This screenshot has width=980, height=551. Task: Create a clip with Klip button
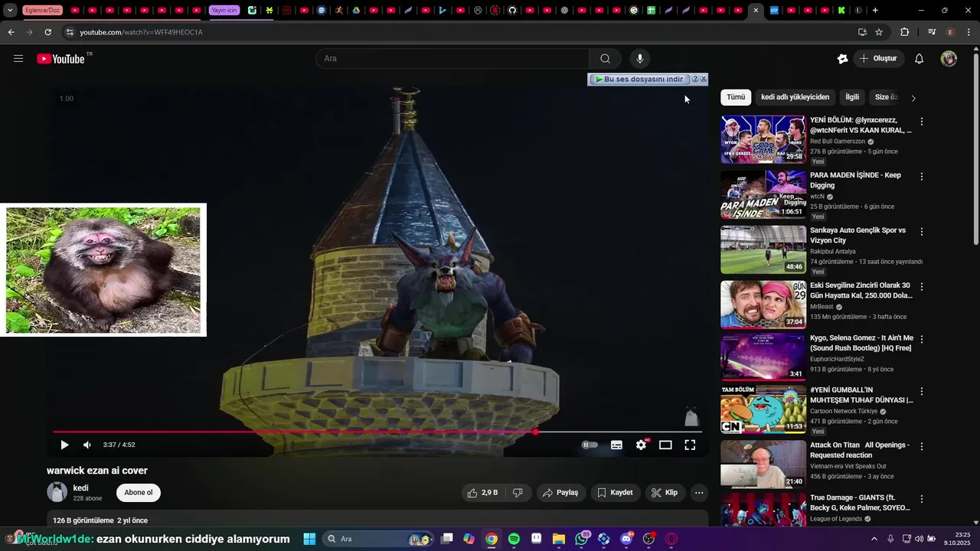pyautogui.click(x=665, y=493)
